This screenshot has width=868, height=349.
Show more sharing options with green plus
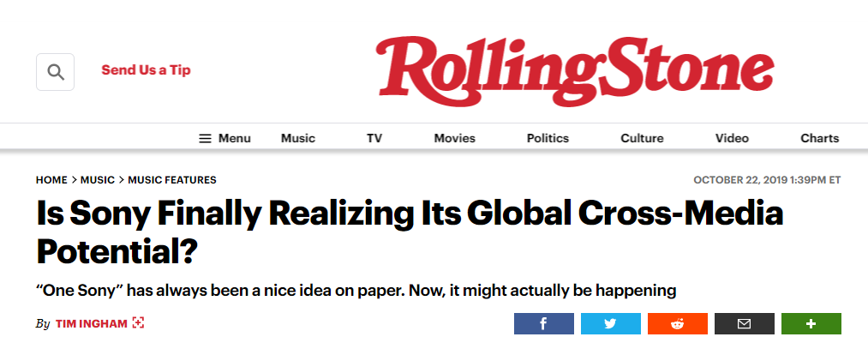(x=811, y=323)
